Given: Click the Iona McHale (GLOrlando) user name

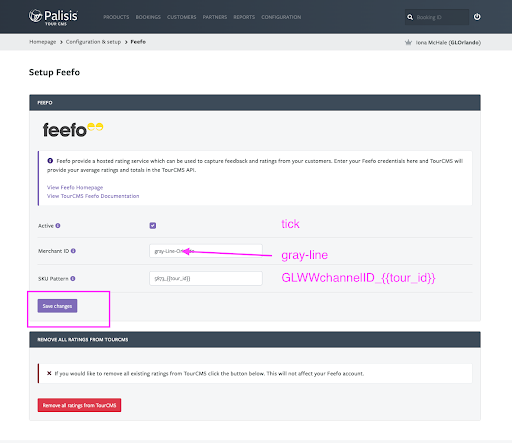Looking at the screenshot, I should click(x=448, y=42).
